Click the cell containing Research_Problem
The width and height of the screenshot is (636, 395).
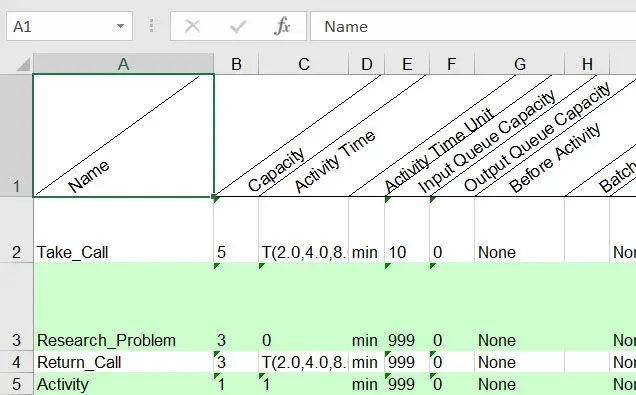123,307
